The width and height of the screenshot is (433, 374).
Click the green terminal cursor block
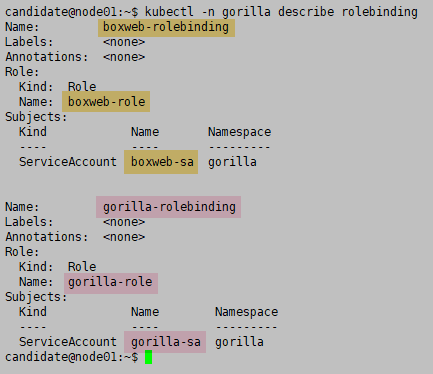(148, 357)
